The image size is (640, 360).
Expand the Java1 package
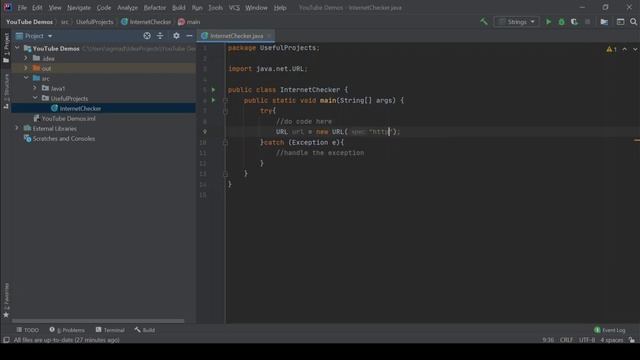click(35, 88)
